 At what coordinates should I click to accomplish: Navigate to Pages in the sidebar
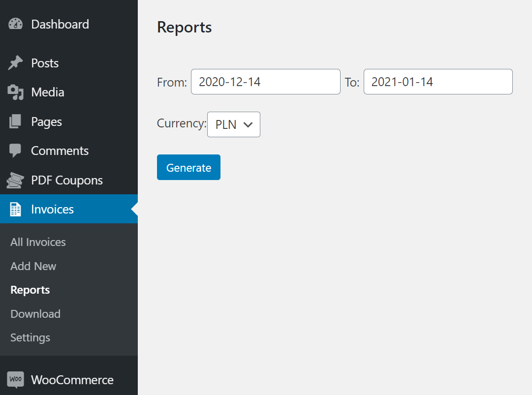click(x=46, y=122)
